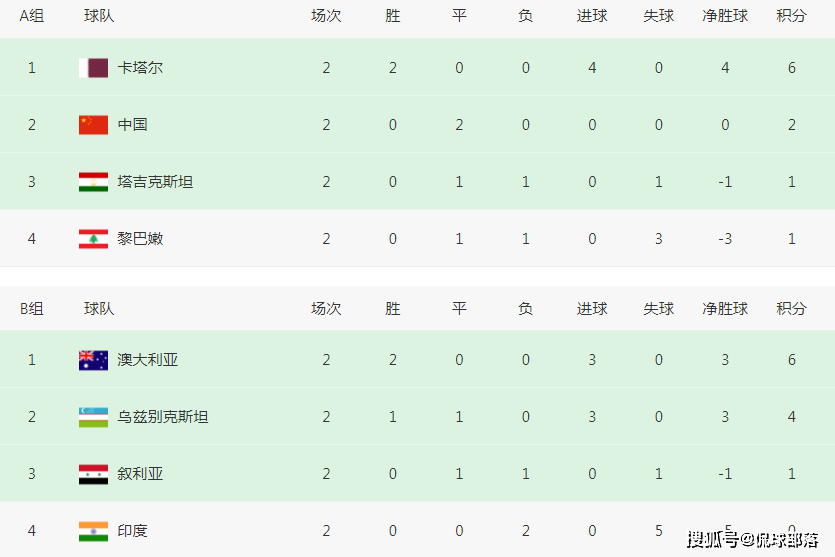This screenshot has height=557, width=835.
Task: Select team 塔吉克斯坦 name
Action: click(155, 182)
